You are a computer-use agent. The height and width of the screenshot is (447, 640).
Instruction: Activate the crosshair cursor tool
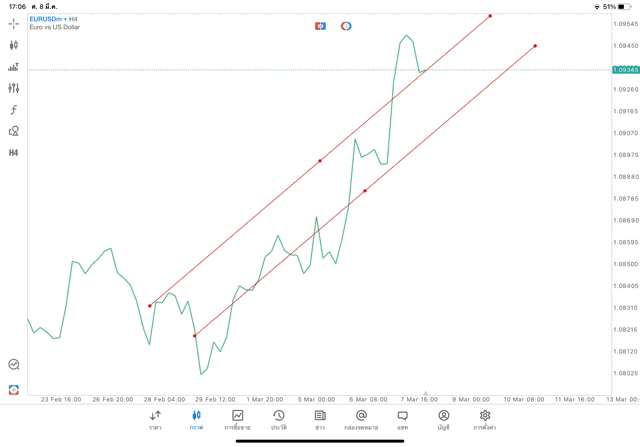(x=14, y=23)
